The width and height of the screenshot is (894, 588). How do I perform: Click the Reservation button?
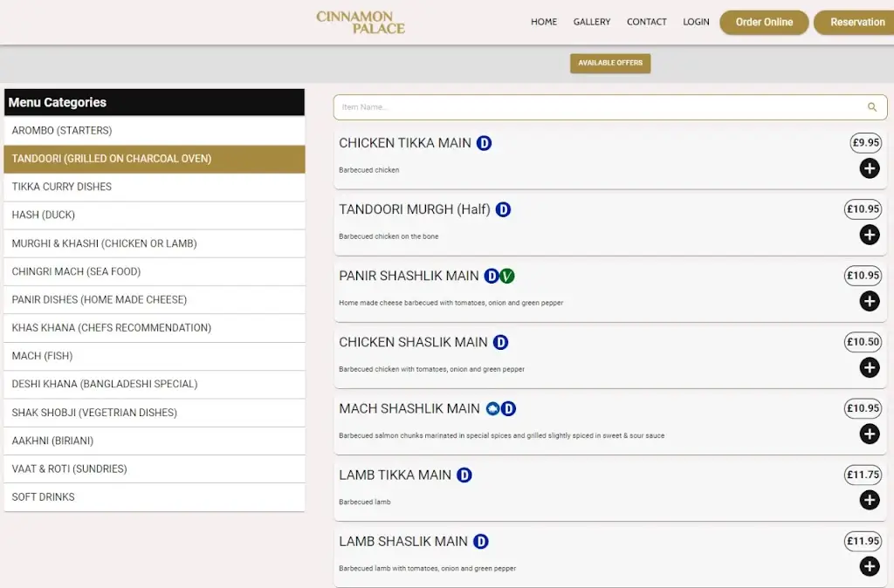854,22
